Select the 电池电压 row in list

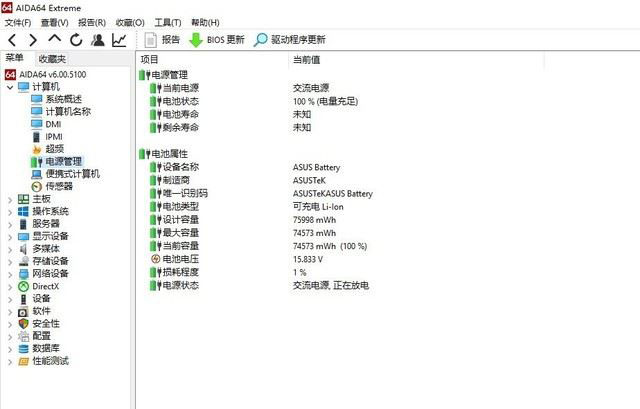180,259
